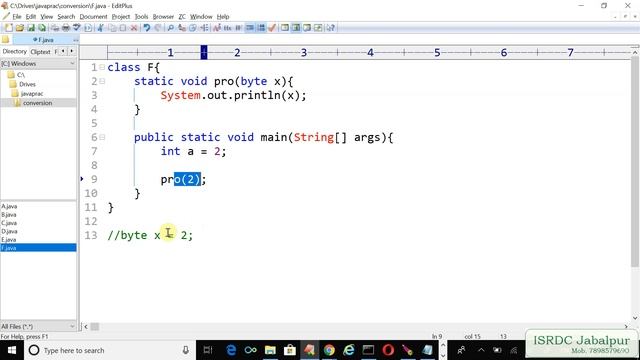The image size is (640, 360).
Task: Open the Window menu
Action: click(x=201, y=17)
